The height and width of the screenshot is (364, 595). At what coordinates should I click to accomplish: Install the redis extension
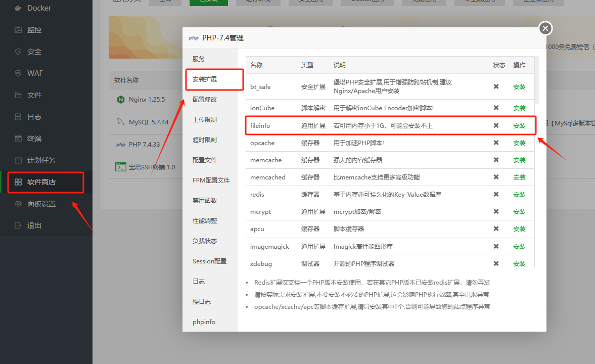[x=519, y=195]
